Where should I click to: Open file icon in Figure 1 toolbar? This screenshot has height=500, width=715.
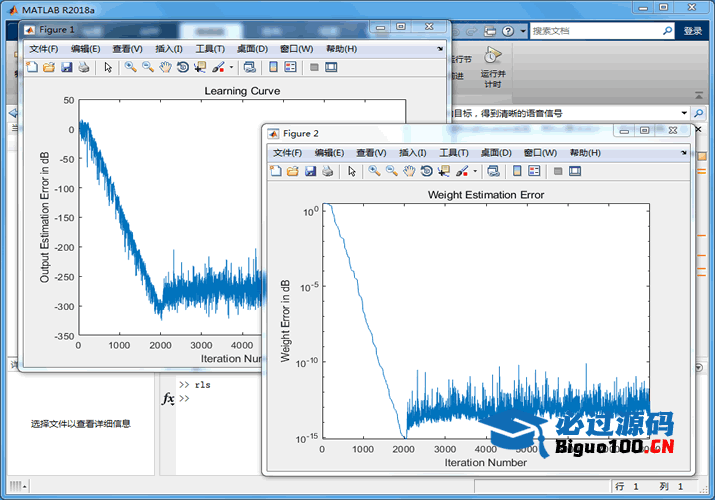coord(49,67)
